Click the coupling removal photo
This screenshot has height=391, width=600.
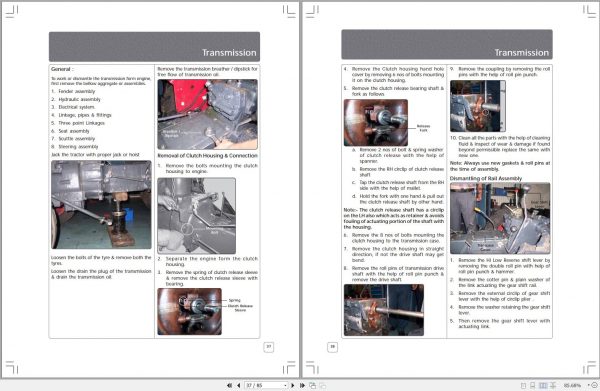478,106
